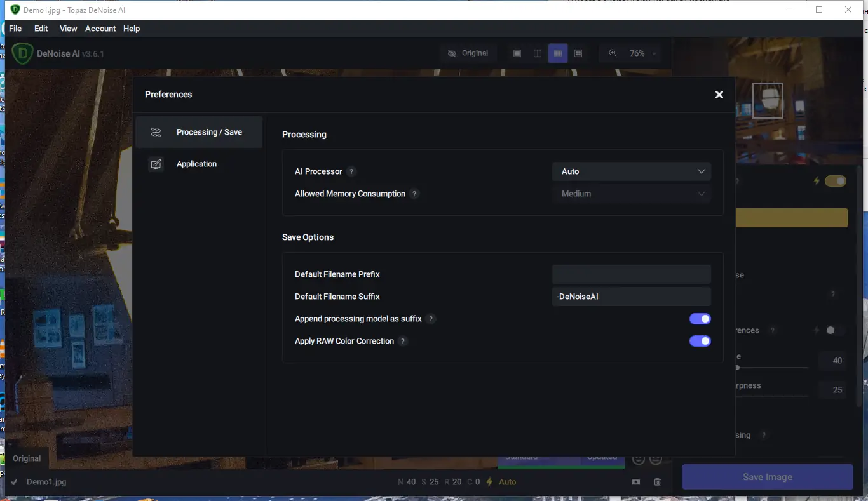
Task: Click the checkmark next to Demo1.jpg
Action: [14, 482]
